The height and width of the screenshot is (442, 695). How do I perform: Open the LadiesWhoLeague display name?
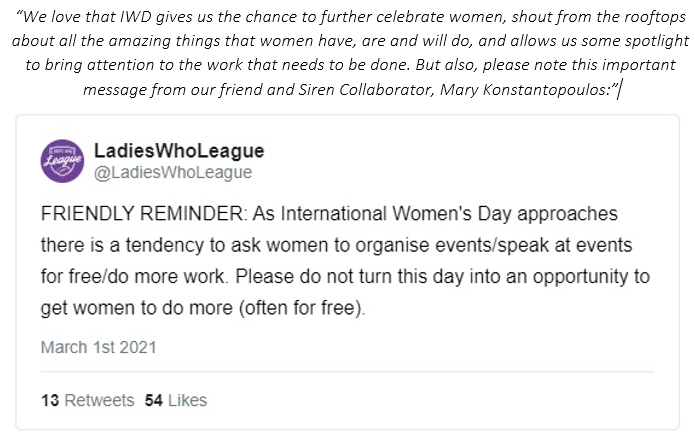pos(178,152)
